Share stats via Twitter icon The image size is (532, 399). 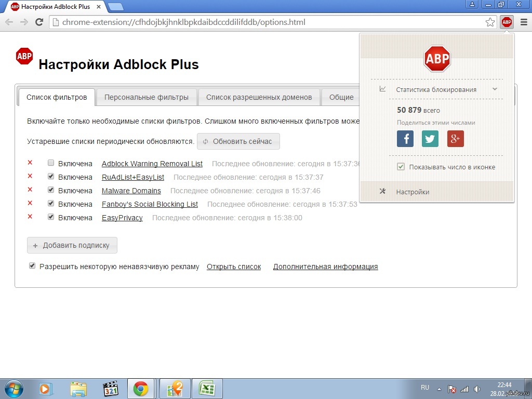point(430,139)
